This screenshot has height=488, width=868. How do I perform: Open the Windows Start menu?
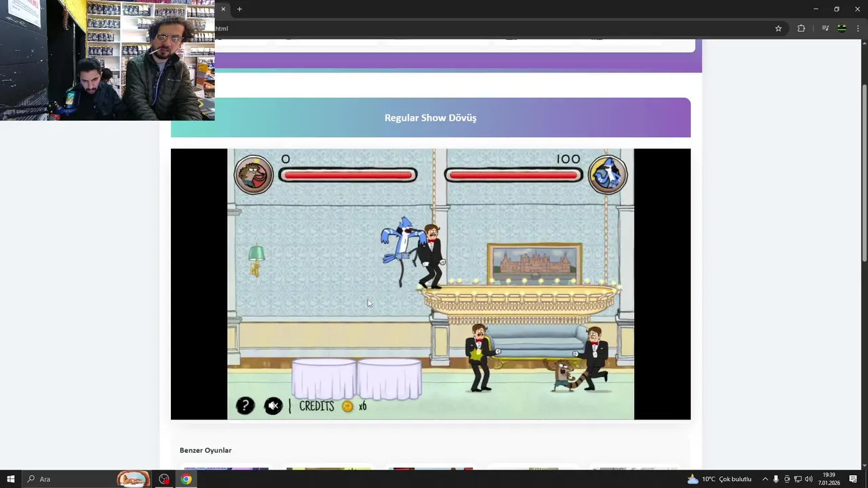click(x=11, y=479)
